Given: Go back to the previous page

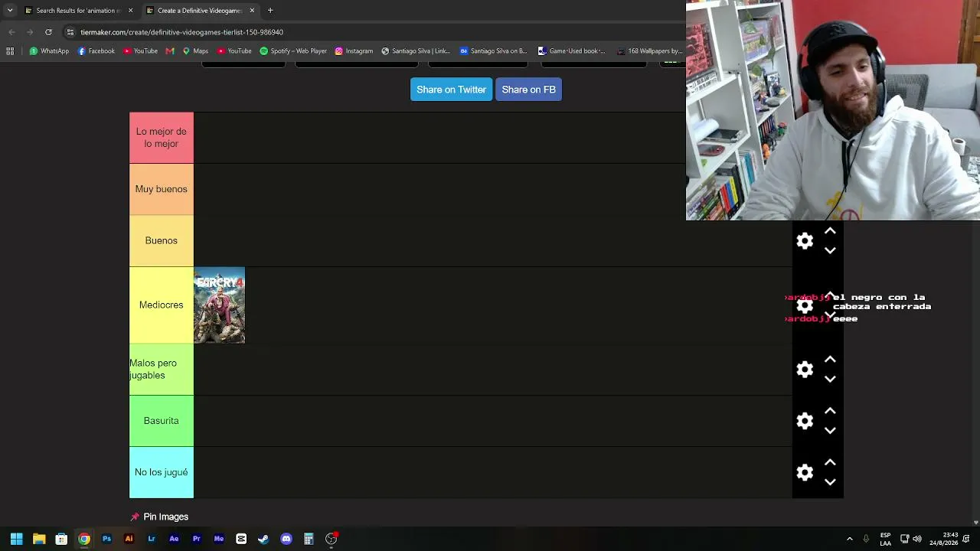Looking at the screenshot, I should click(x=11, y=32).
